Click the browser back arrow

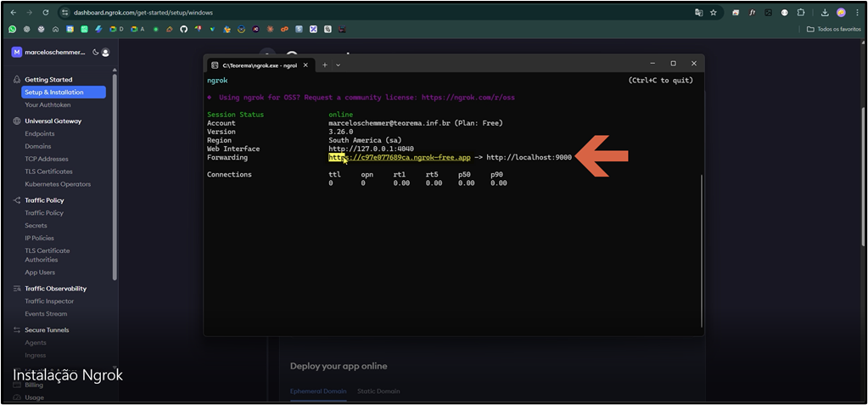14,12
